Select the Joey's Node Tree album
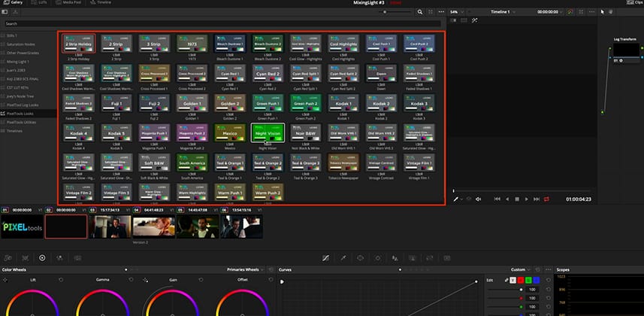This screenshot has height=316, width=644. [x=20, y=96]
